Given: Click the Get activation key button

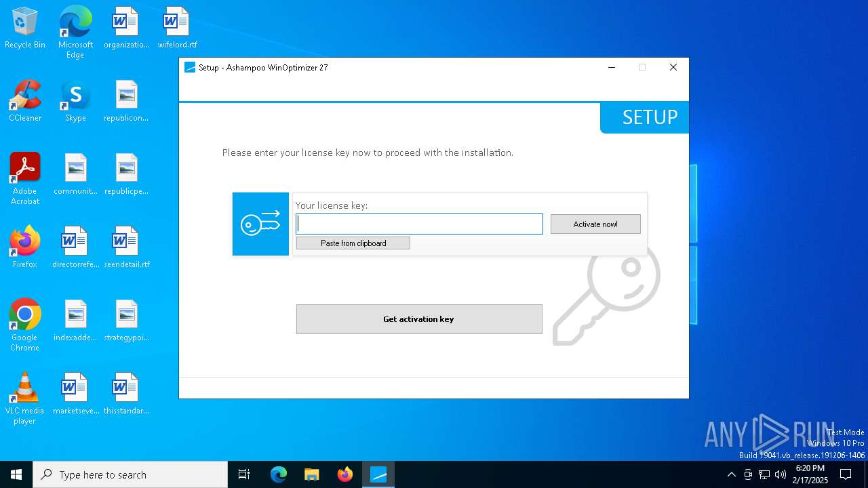Looking at the screenshot, I should (x=419, y=319).
